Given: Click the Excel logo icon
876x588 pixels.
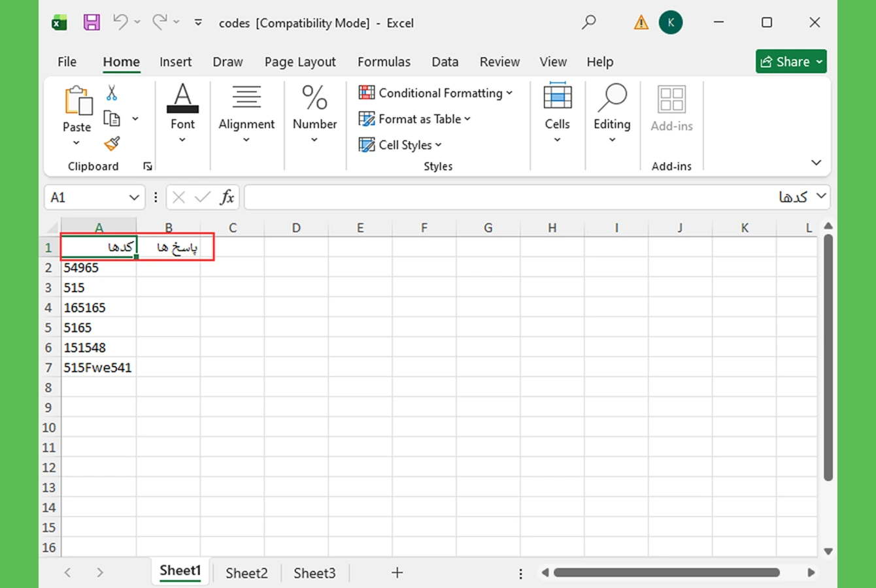Looking at the screenshot, I should pos(59,23).
